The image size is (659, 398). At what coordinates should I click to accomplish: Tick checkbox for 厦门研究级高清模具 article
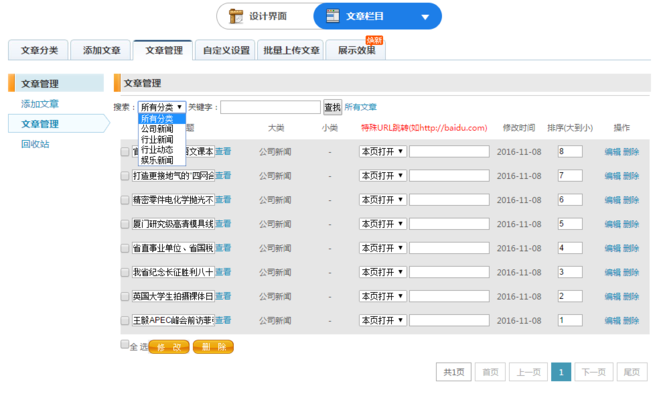click(125, 224)
